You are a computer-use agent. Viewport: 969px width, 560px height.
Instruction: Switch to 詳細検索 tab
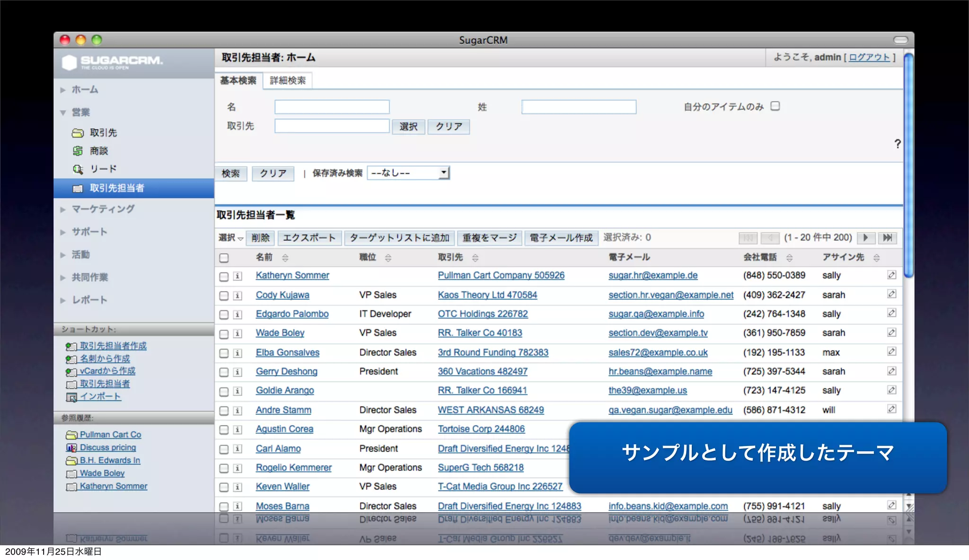[288, 80]
